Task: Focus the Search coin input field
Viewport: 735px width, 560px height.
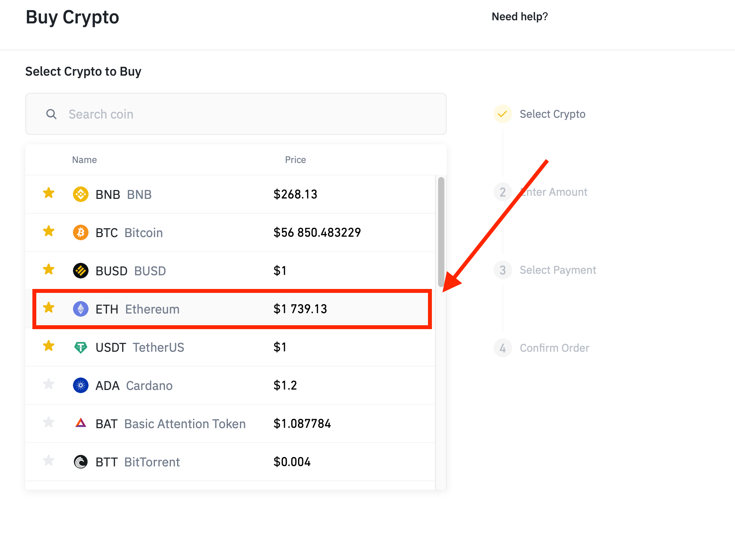Action: click(236, 114)
